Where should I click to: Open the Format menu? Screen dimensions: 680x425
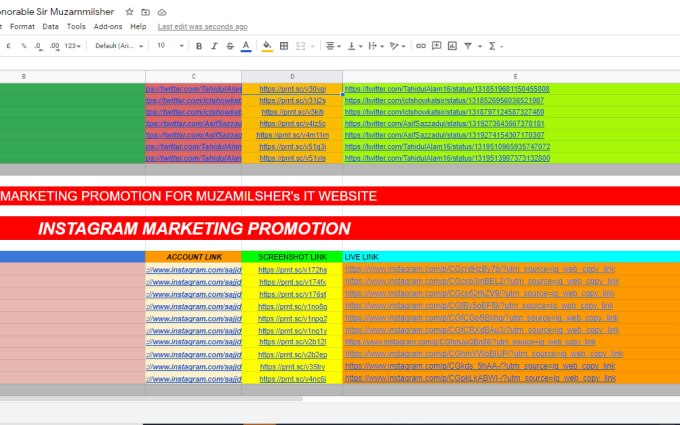pyautogui.click(x=22, y=26)
